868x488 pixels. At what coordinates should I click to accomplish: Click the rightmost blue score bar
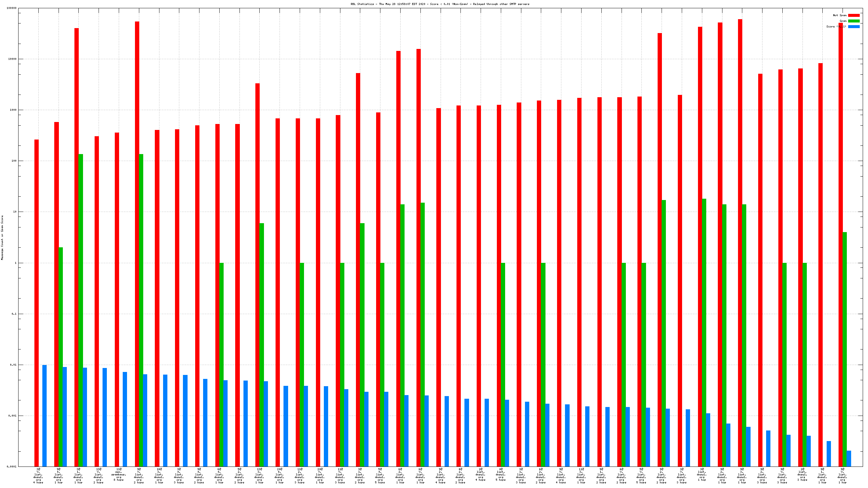pyautogui.click(x=848, y=458)
